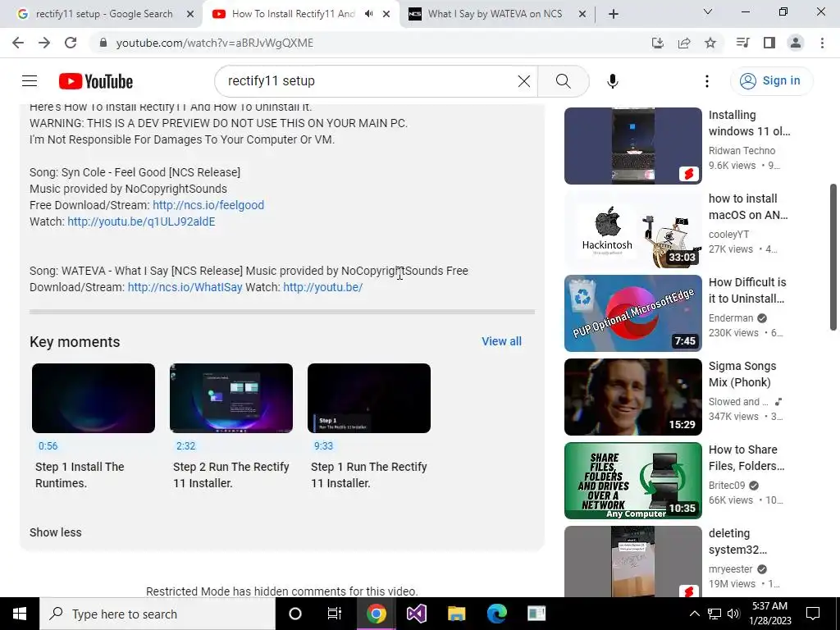Click the address bar URL
This screenshot has width=840, height=630.
click(x=215, y=43)
